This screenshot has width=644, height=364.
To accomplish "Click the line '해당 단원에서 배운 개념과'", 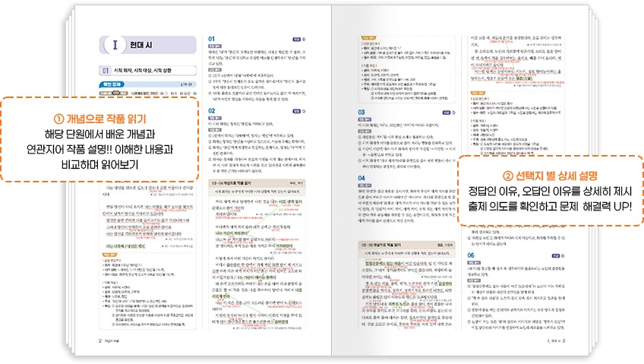I will [99, 134].
